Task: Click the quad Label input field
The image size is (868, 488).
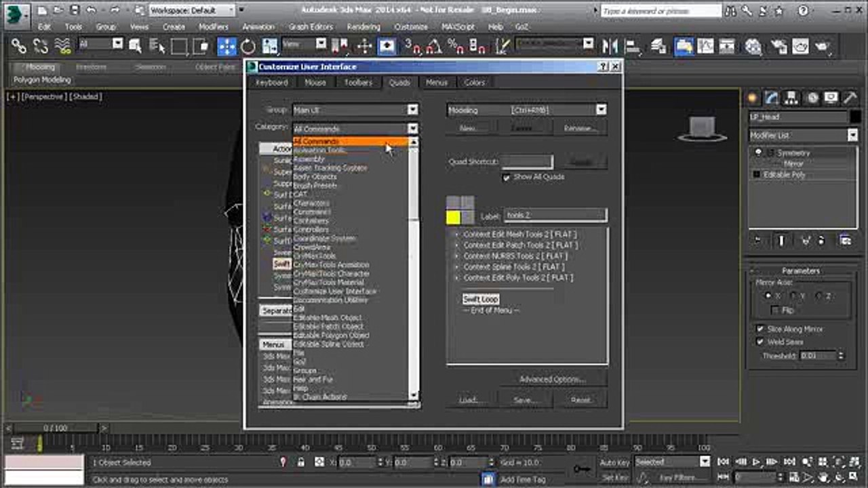Action: click(x=555, y=216)
